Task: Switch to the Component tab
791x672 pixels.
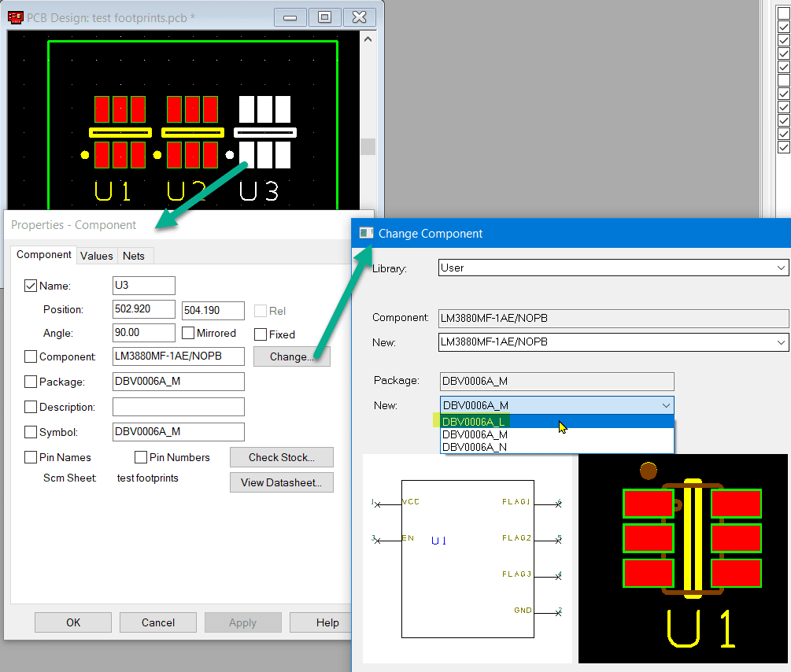Action: (x=44, y=255)
